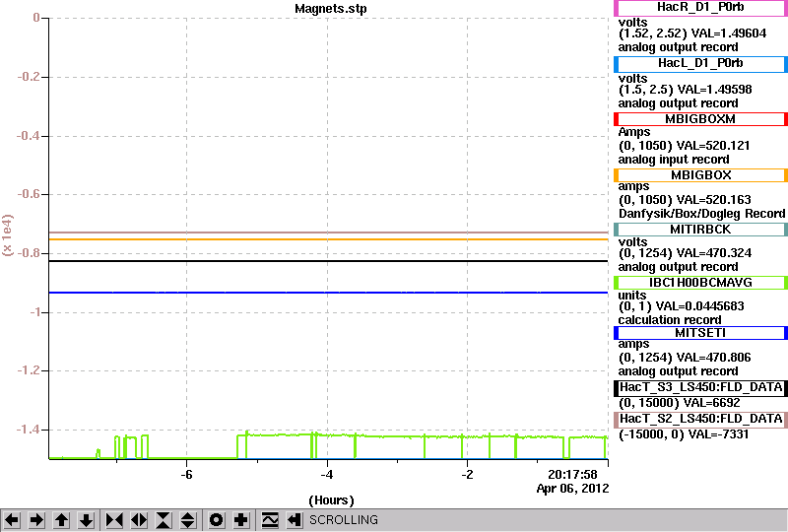Viewport: 788px width, 532px height.
Task: Click the (-15000, 0) VAL=-7331 reading
Action: (x=684, y=434)
